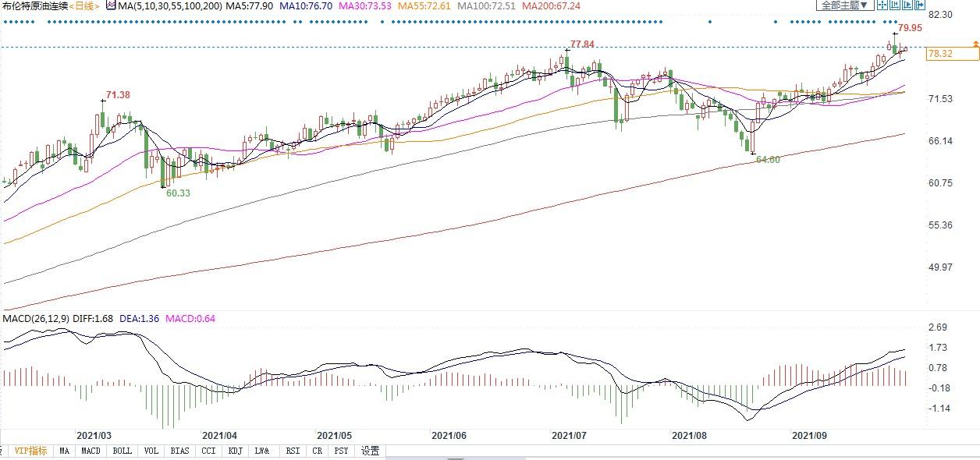Click the MACD(26,12,9) indicator label
The image size is (980, 460).
[34, 318]
